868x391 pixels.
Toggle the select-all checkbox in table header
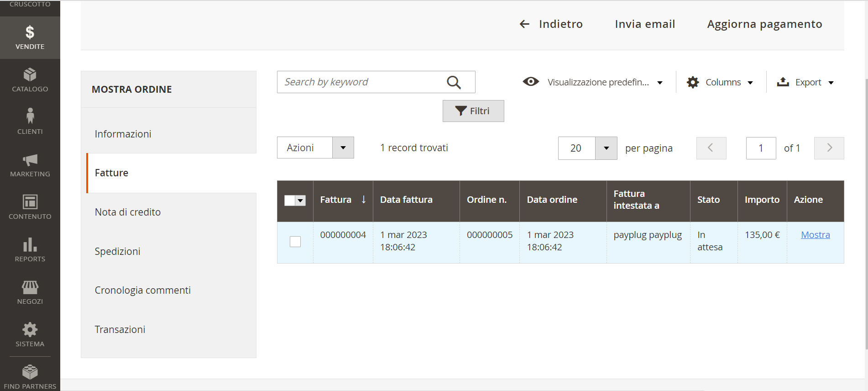click(290, 201)
